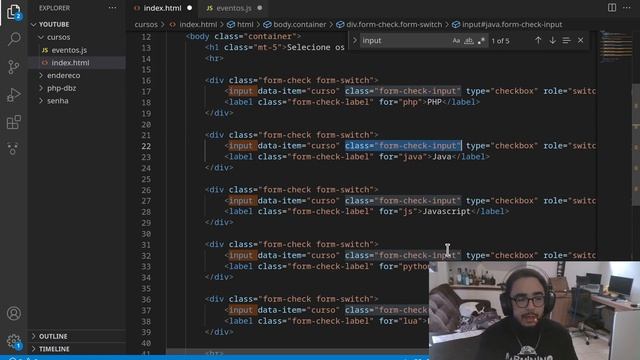Open the Extensions view
The height and width of the screenshot is (360, 640).
click(x=13, y=122)
